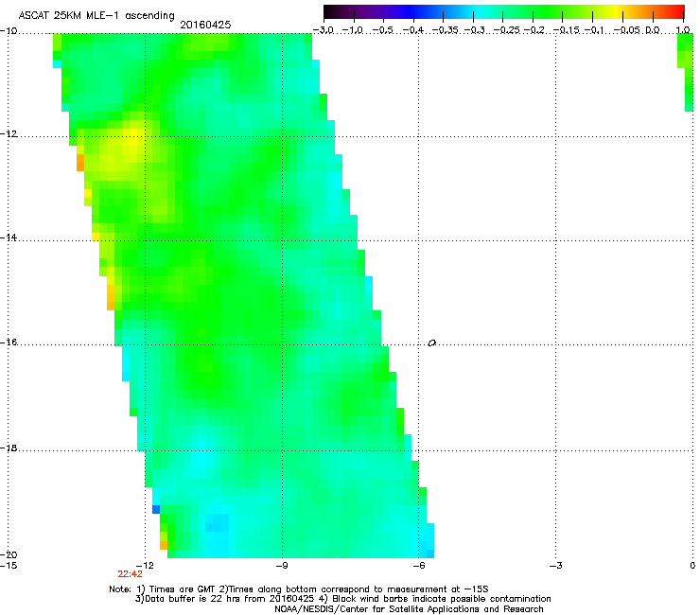
Task: Click color scale label -0.3
Action: point(474,30)
